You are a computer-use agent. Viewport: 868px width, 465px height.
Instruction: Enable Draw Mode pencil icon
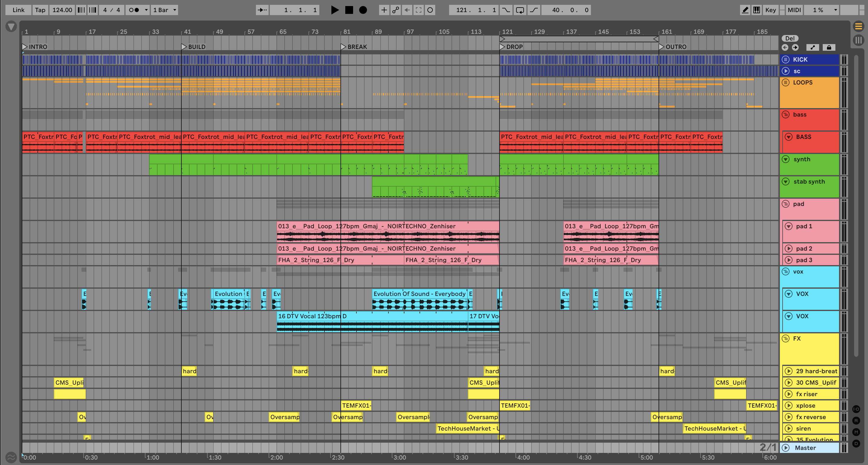point(745,10)
